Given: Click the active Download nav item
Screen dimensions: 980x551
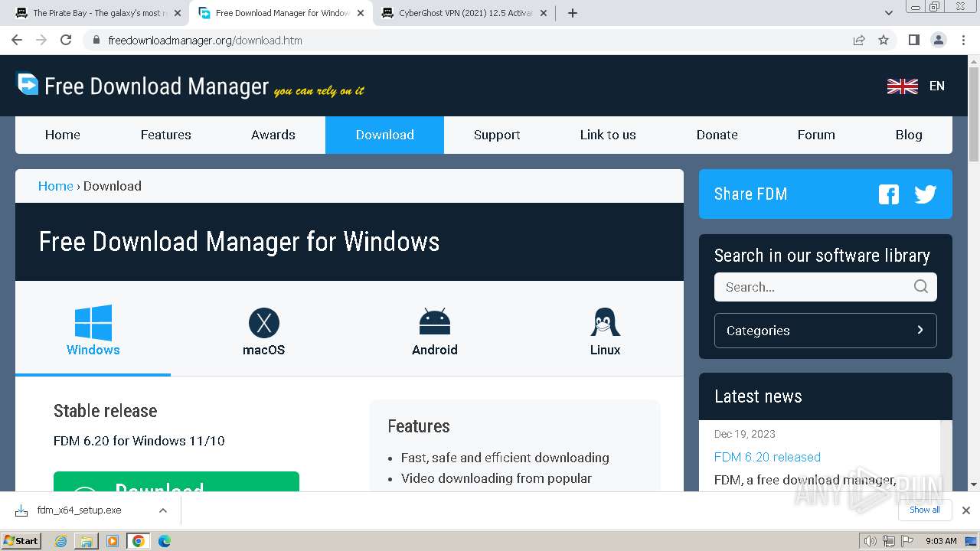Looking at the screenshot, I should pos(384,135).
